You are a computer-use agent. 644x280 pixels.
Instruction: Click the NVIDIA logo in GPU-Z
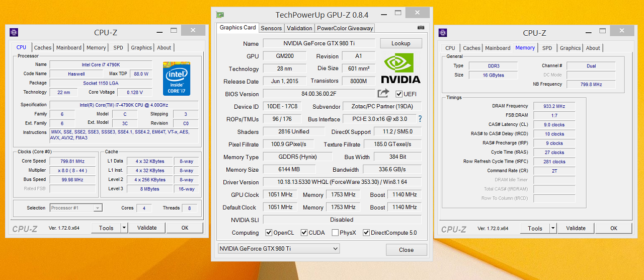point(400,68)
